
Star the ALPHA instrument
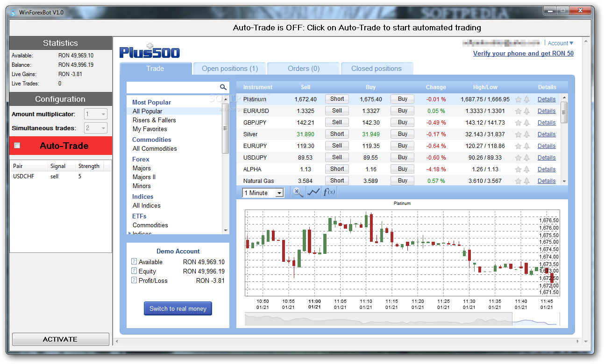click(x=518, y=169)
